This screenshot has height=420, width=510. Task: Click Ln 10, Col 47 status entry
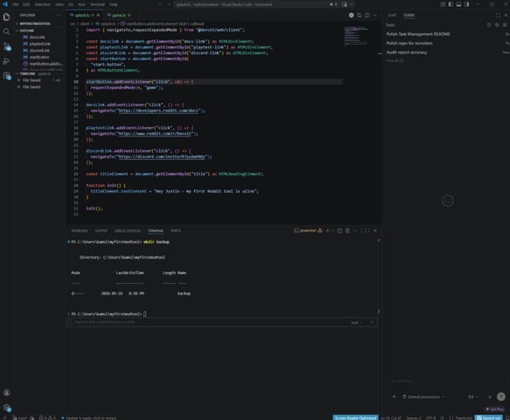(391, 418)
